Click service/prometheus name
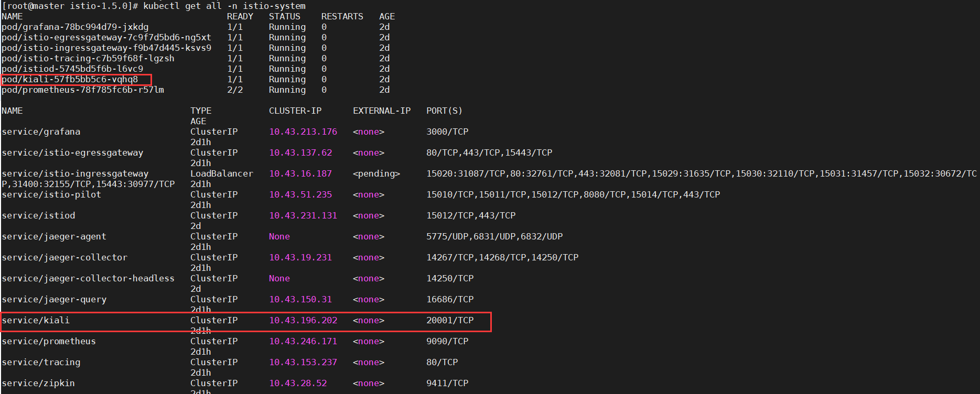Viewport: 980px width, 394px height. (49, 342)
